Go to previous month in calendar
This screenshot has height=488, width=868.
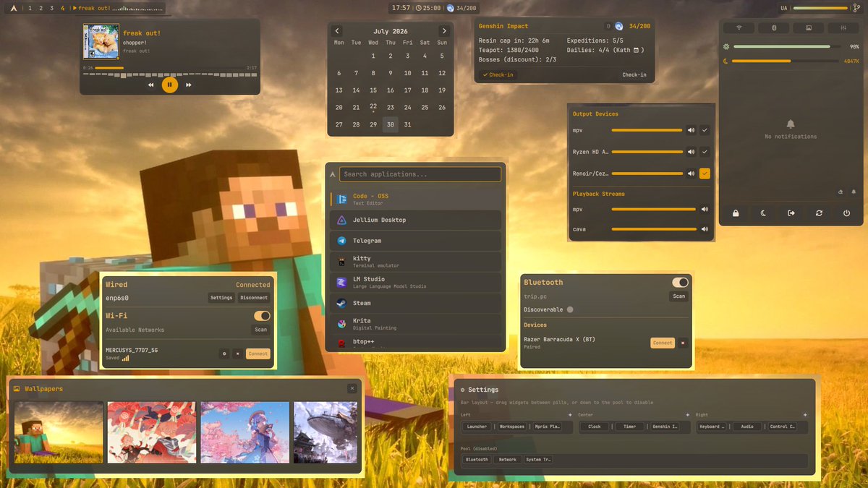[x=337, y=31]
